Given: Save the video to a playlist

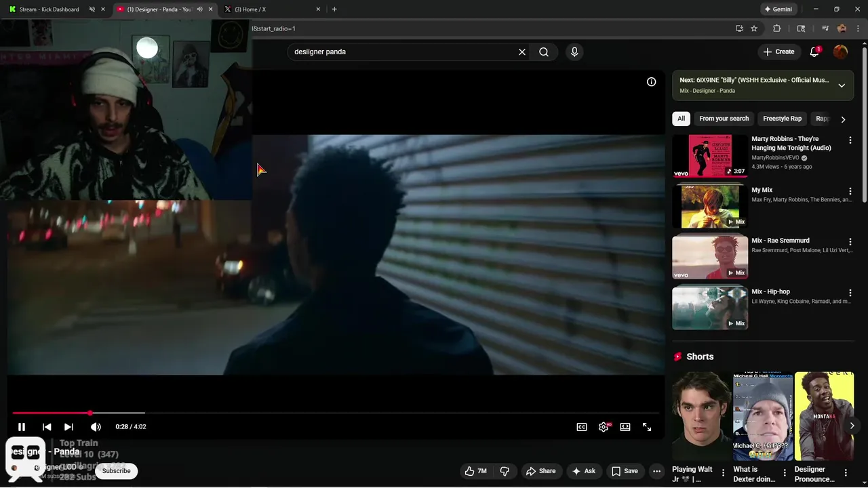Looking at the screenshot, I should pos(625,471).
